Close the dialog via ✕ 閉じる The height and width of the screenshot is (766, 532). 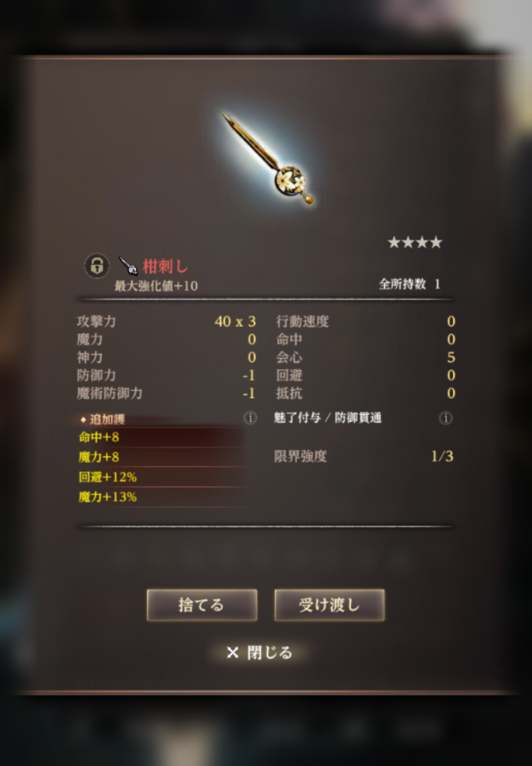[259, 653]
